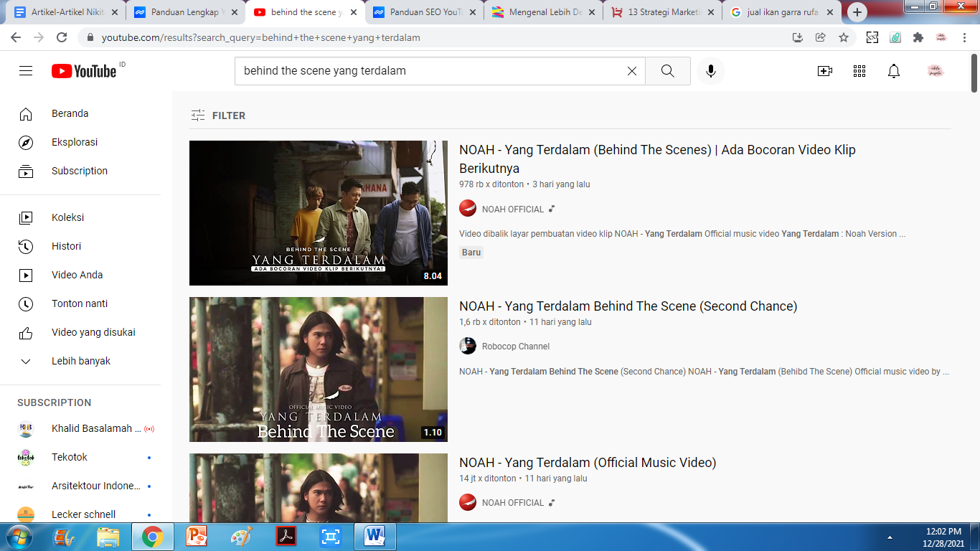This screenshot has width=980, height=551.
Task: Open the Chrome three-dot menu
Action: (965, 37)
